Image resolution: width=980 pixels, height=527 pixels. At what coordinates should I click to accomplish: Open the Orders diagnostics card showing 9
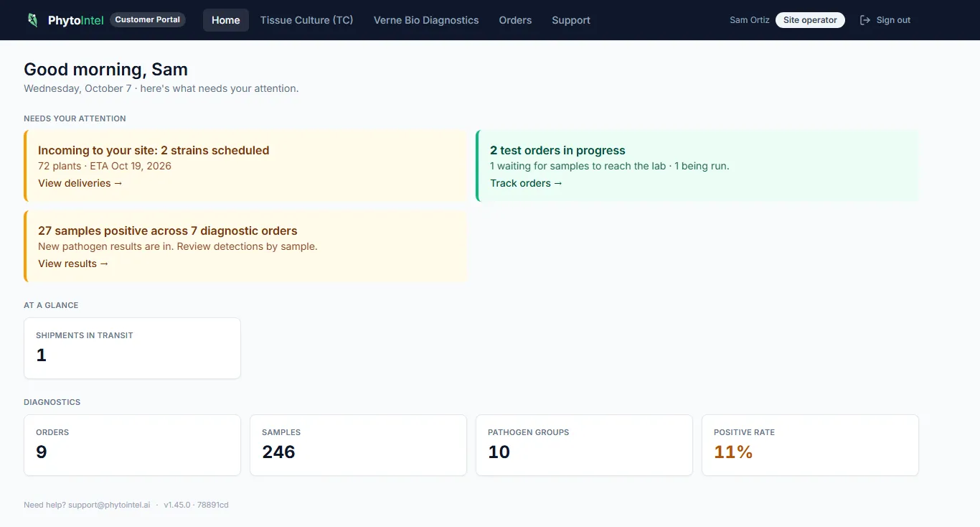132,445
